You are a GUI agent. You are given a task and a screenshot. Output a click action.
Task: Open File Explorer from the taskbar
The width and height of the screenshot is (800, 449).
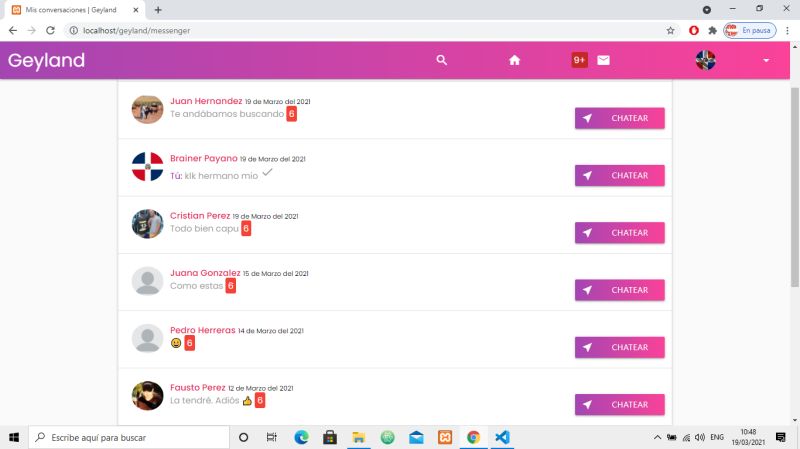pos(359,437)
